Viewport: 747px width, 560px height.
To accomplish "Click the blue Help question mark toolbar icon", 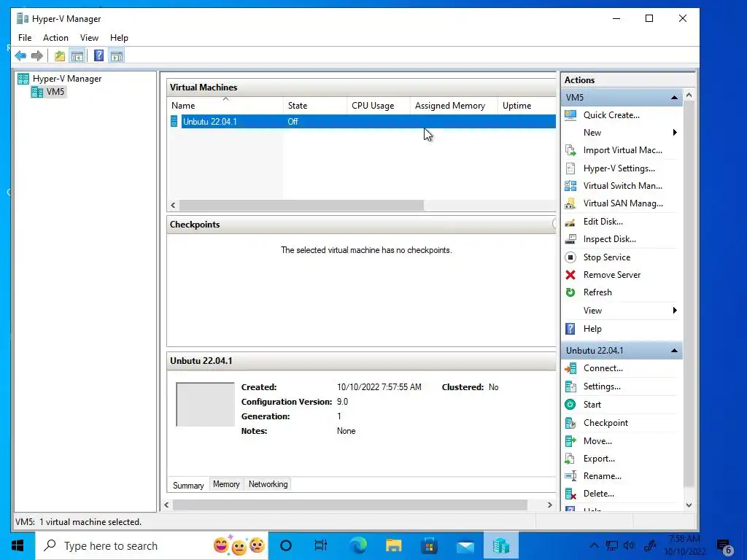I will [x=98, y=56].
